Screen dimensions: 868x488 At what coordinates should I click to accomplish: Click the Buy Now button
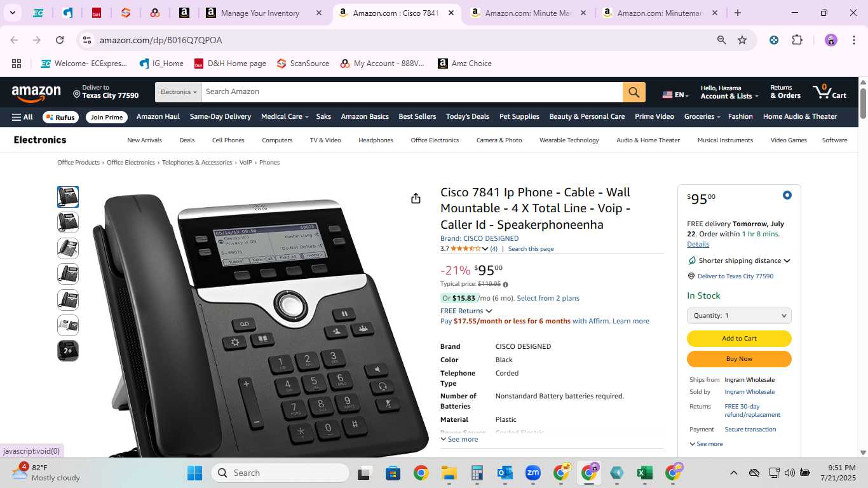[x=739, y=359]
